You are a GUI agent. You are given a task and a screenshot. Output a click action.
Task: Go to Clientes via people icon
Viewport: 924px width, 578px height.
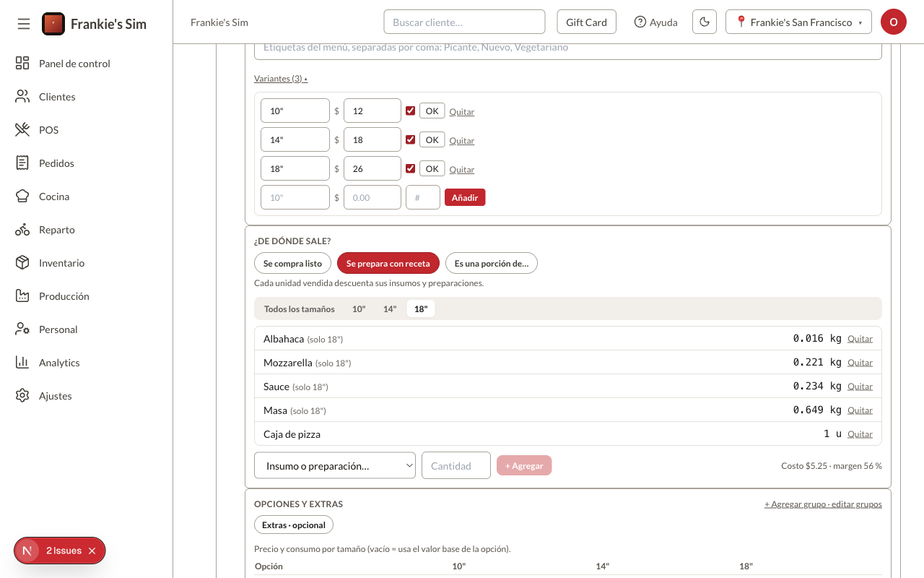[x=22, y=97]
